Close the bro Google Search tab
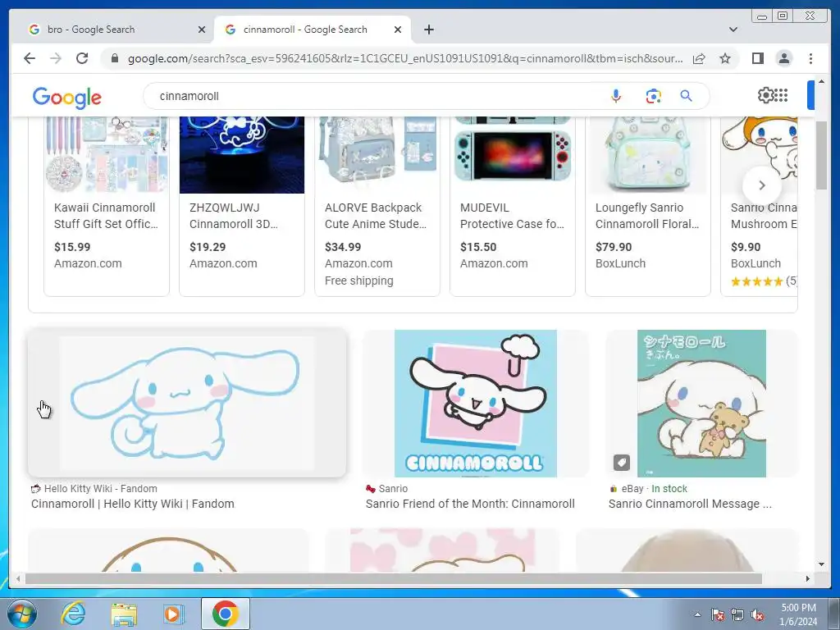The width and height of the screenshot is (840, 630). click(x=202, y=30)
